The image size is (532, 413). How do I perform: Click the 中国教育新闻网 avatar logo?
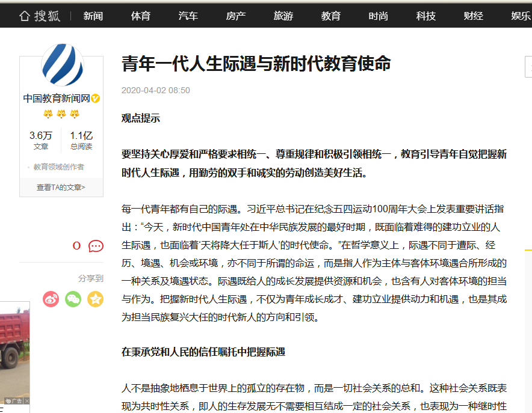[x=62, y=65]
